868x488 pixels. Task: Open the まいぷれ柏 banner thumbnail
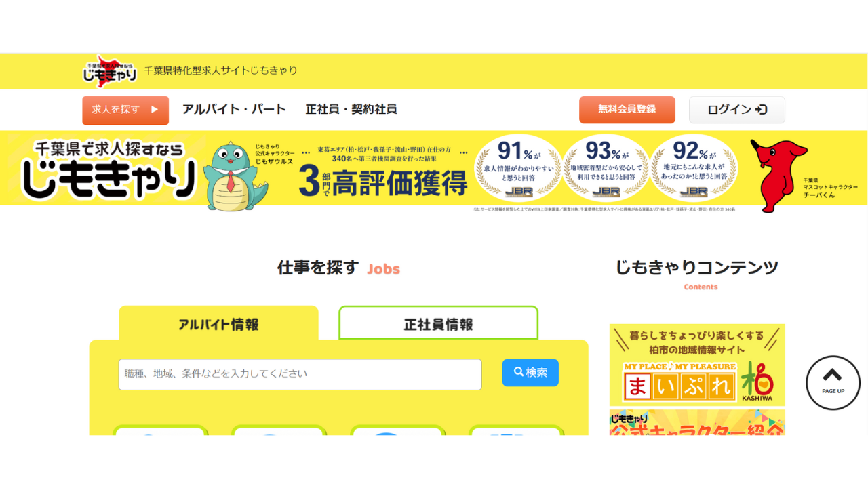pos(697,365)
